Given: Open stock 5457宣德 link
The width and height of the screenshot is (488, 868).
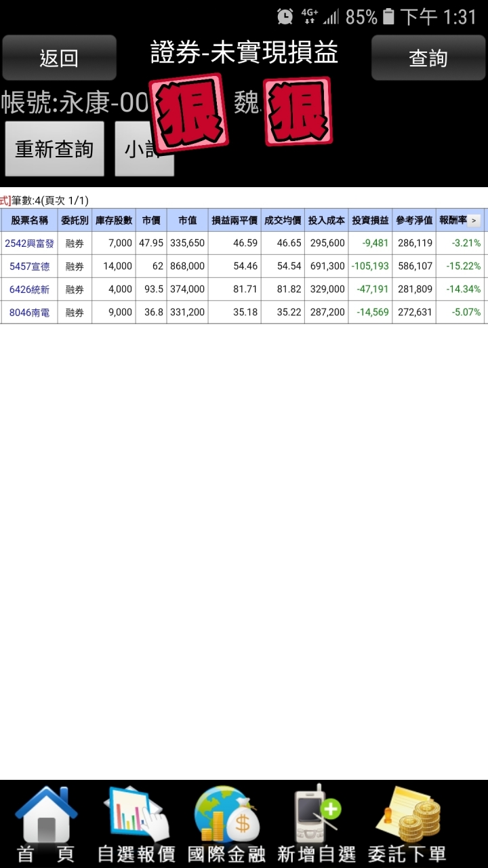Looking at the screenshot, I should [29, 266].
